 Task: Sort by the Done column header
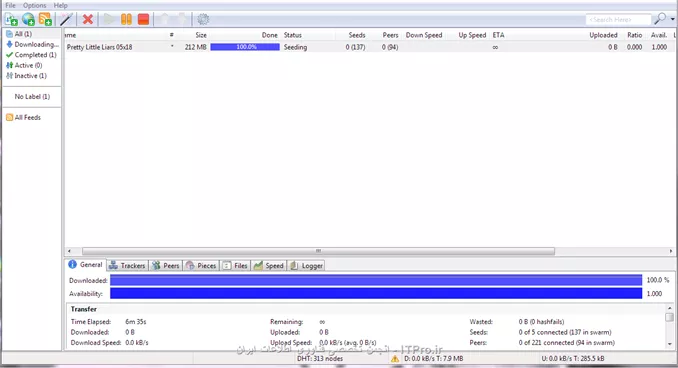[269, 35]
